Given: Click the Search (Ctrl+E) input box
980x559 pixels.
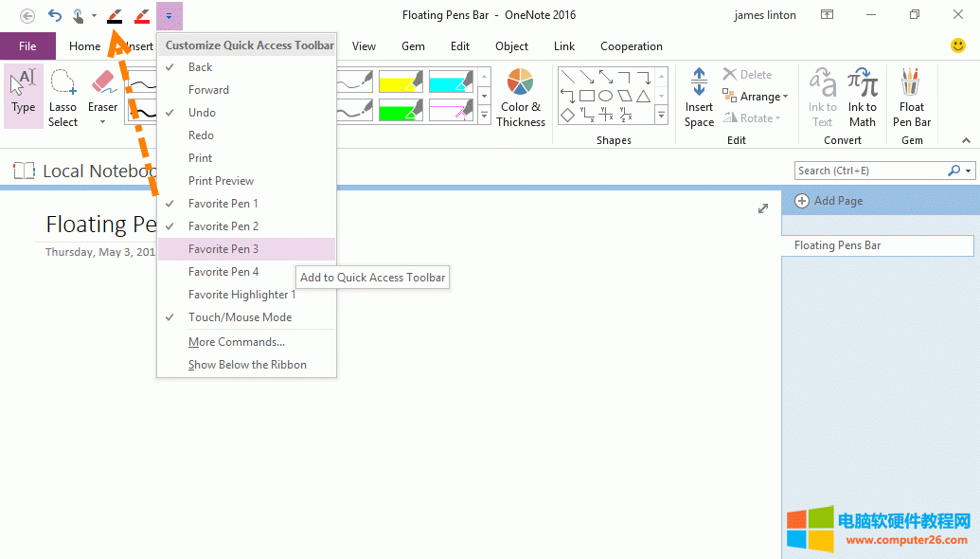Looking at the screenshot, I should 869,171.
